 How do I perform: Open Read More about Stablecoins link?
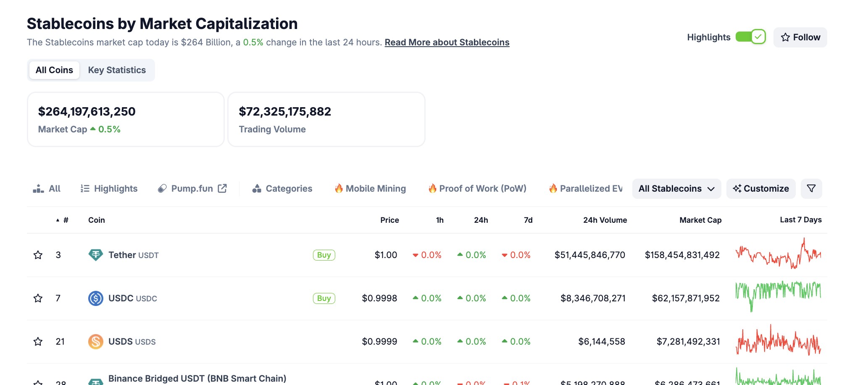447,42
